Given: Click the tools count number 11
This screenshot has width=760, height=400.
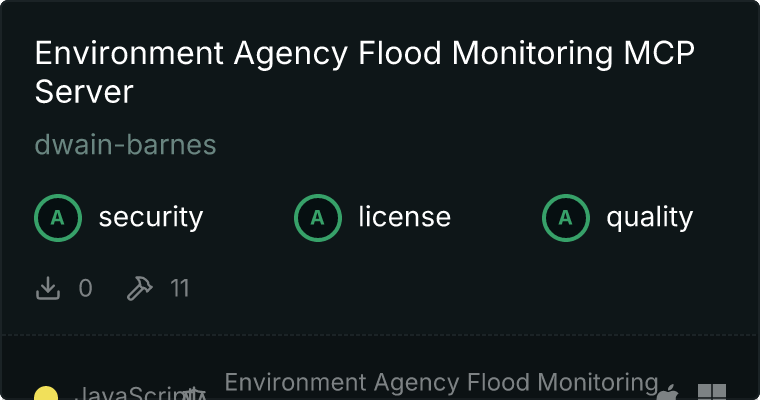Looking at the screenshot, I should pyautogui.click(x=179, y=289).
